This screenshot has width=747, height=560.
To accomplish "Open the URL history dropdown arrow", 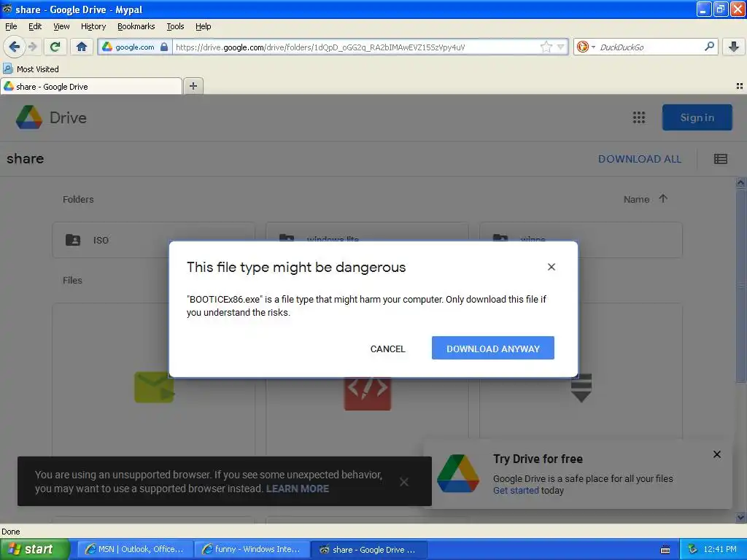I will [x=561, y=47].
